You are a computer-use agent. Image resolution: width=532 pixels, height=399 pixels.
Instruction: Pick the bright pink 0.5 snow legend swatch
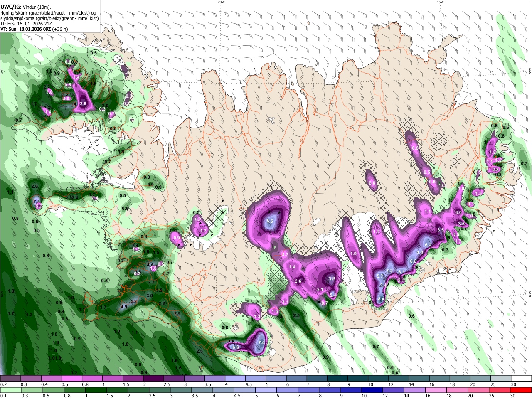point(71,379)
